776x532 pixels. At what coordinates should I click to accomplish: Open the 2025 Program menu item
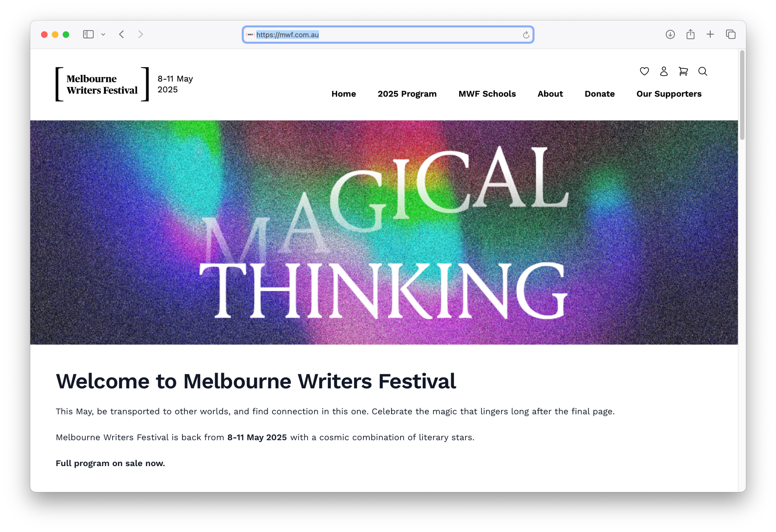[407, 94]
